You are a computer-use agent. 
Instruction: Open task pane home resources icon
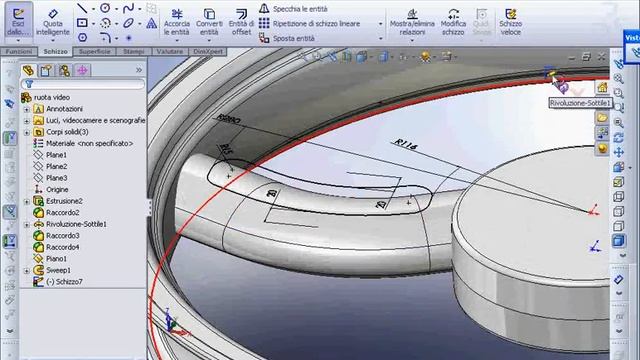[x=602, y=87]
